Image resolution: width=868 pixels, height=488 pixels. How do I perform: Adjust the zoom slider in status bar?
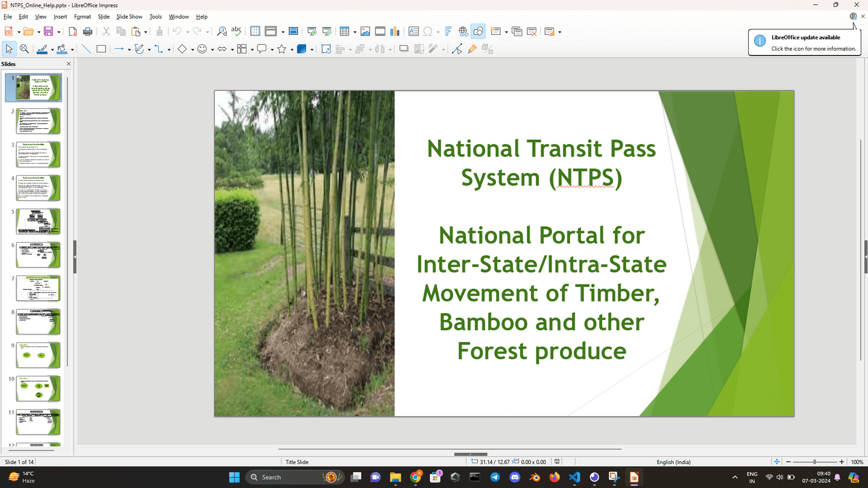pos(814,461)
